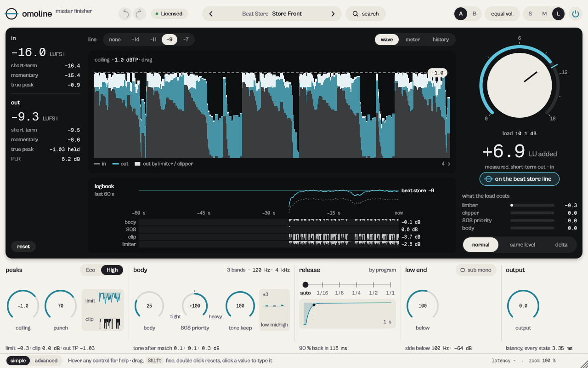The height and width of the screenshot is (368, 588).
Task: Click the release auto slider handle
Action: tap(305, 285)
